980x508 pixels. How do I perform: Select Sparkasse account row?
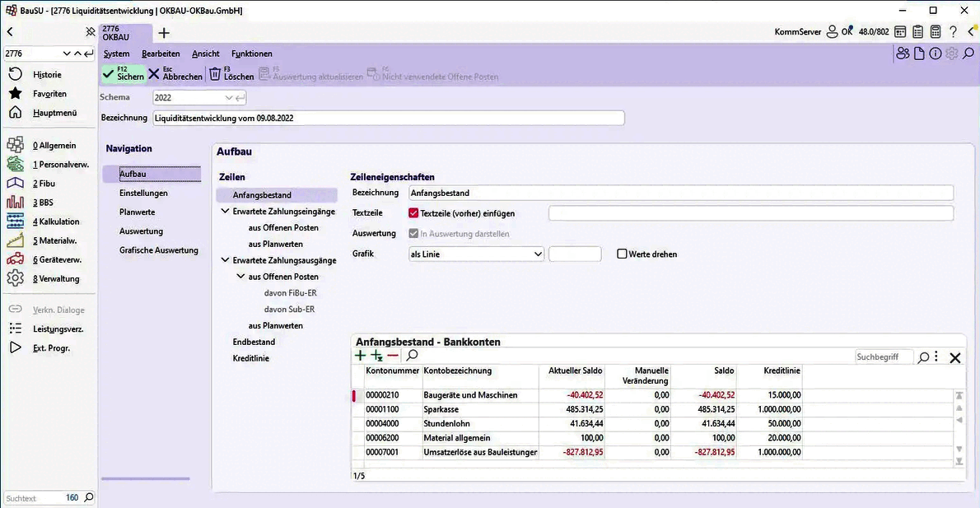point(576,409)
